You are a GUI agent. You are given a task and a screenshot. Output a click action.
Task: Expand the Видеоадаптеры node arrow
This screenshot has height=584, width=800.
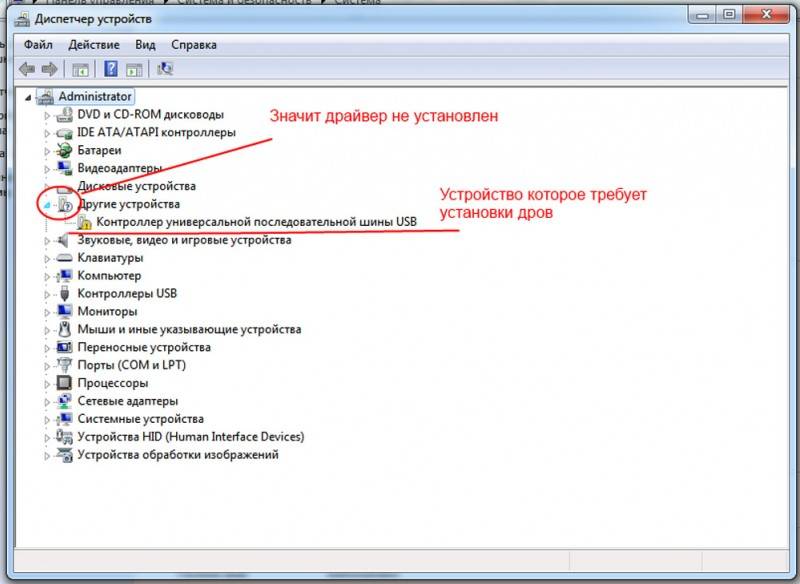47,169
